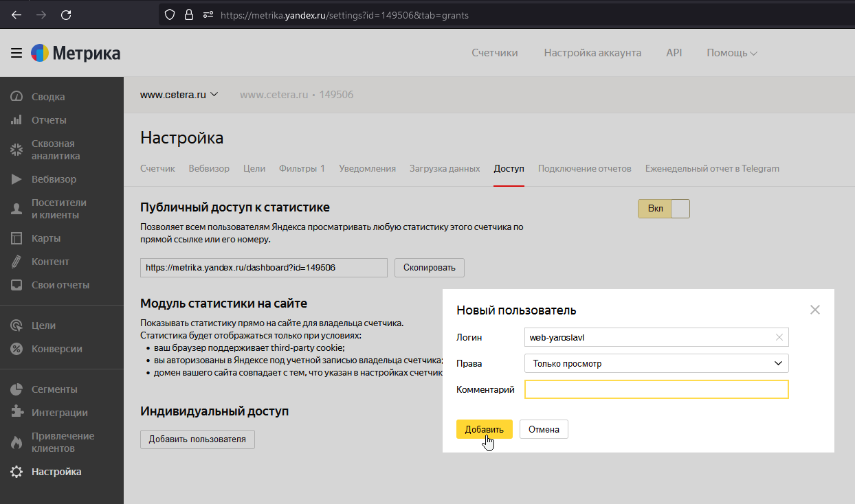Switch to the Уведомления tab

coord(367,168)
